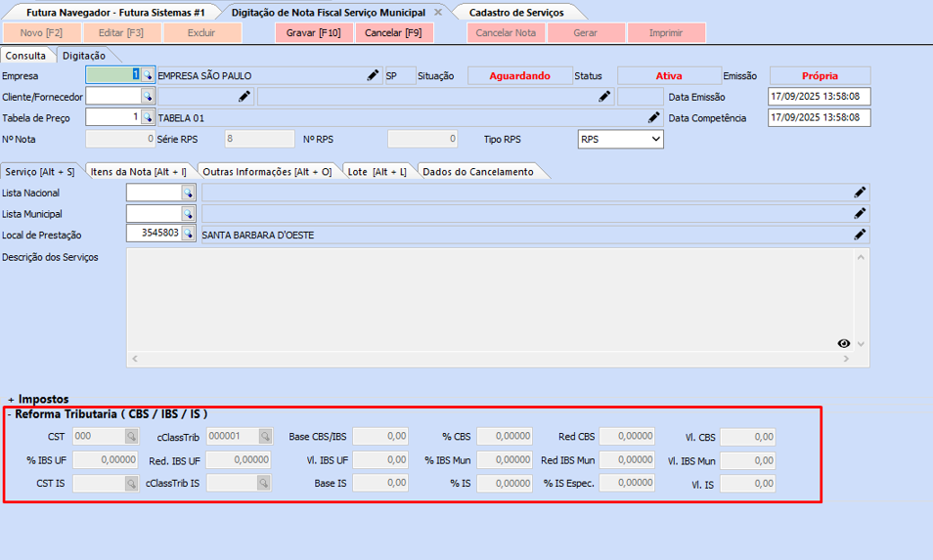Screen dimensions: 933x560
Task: Open the Tipo RPS dropdown
Action: pyautogui.click(x=654, y=140)
